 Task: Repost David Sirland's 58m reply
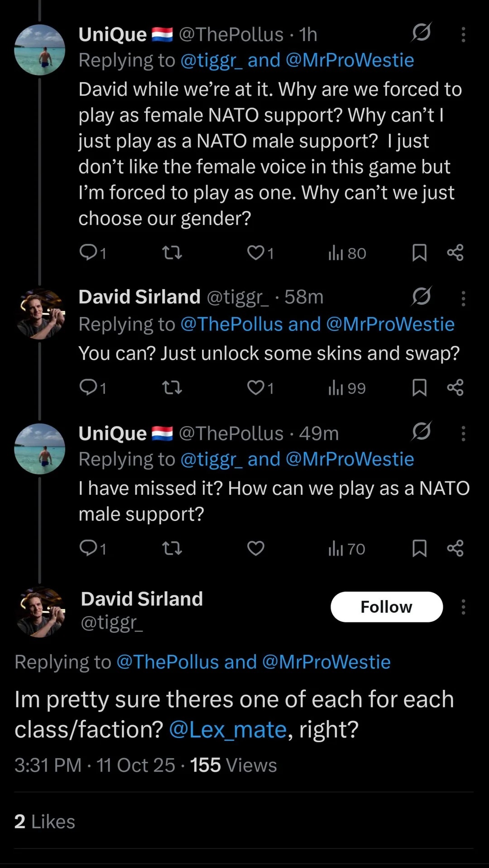click(172, 388)
